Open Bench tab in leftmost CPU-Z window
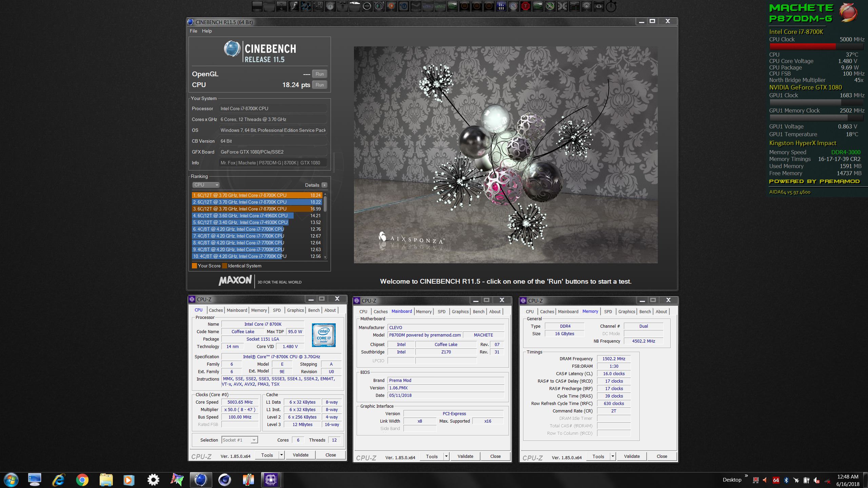 click(x=314, y=310)
